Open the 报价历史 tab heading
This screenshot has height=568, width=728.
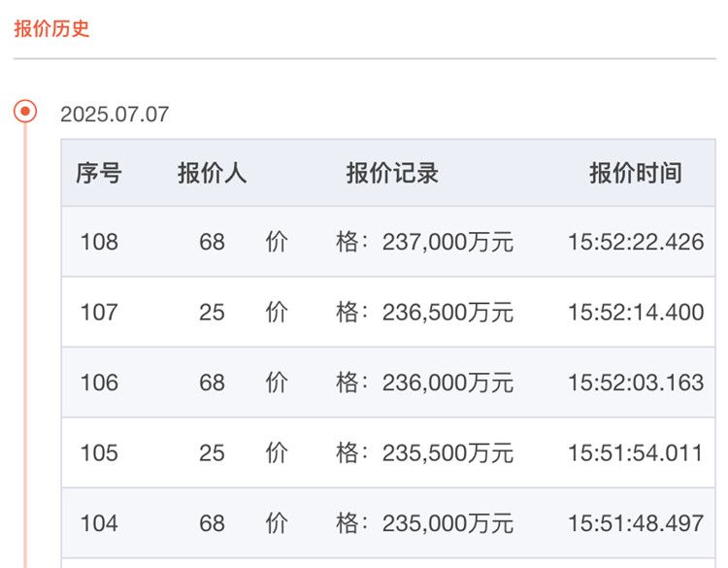(51, 28)
